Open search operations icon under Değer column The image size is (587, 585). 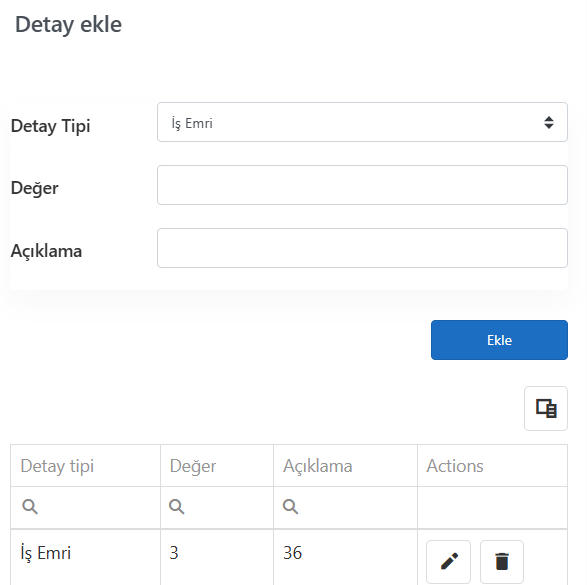(x=177, y=507)
